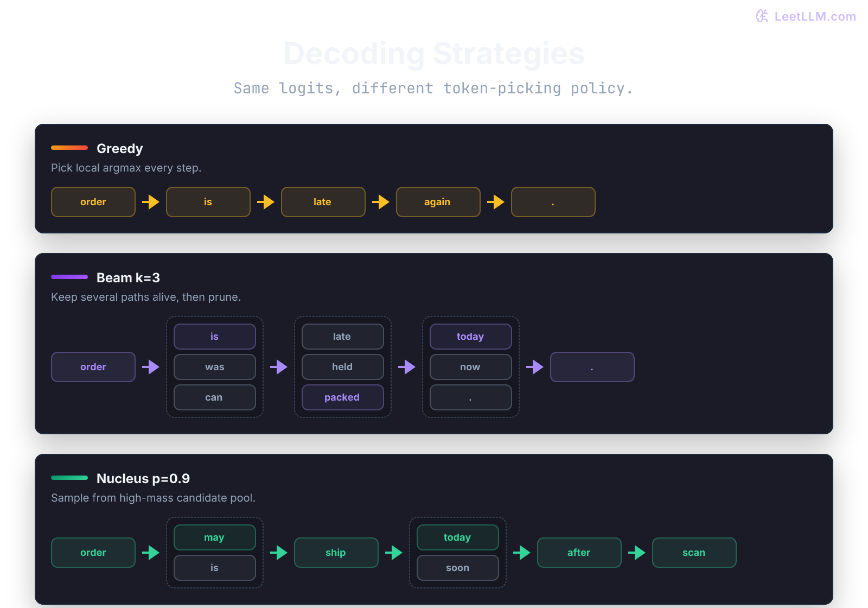The height and width of the screenshot is (608, 868).
Task: Click the 'scan' token box
Action: [694, 553]
